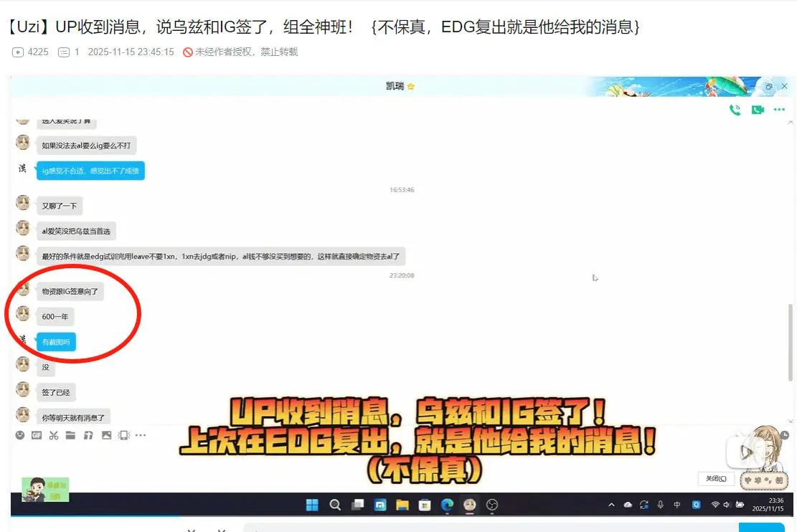Viewport: 797px width, 532px height.
Task: Toggle the microphone icon in system tray
Action: [660, 505]
